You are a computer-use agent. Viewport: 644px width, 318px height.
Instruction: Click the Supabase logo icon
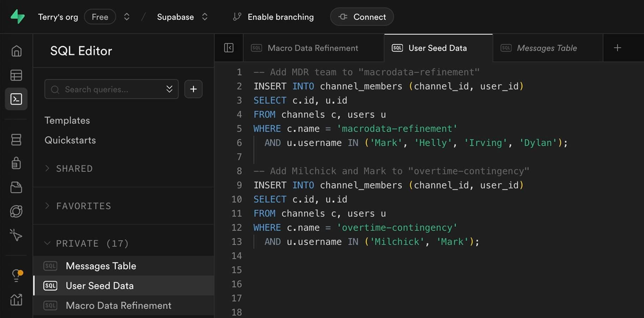17,17
